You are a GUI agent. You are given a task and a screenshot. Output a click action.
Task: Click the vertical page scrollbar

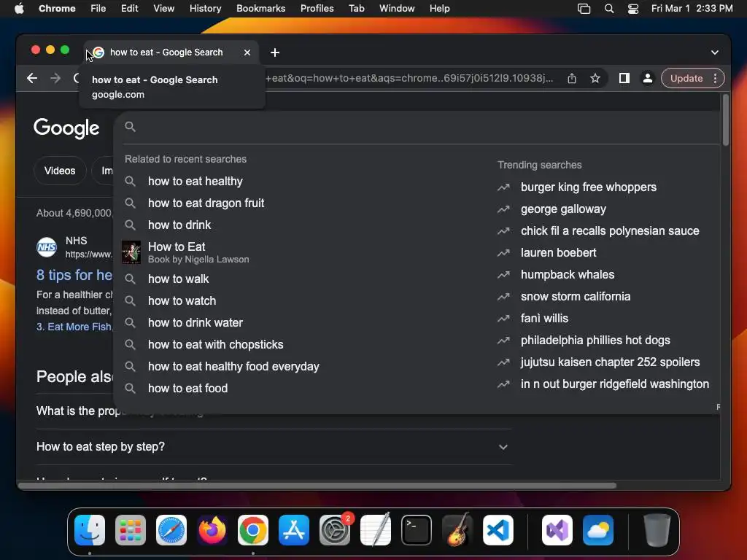(726, 120)
